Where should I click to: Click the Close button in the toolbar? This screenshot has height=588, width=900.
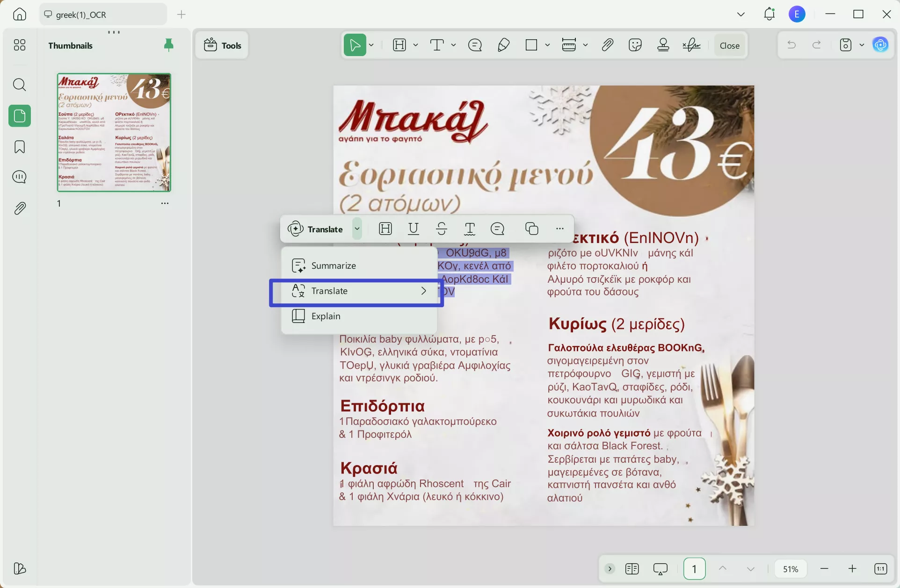[x=729, y=45]
